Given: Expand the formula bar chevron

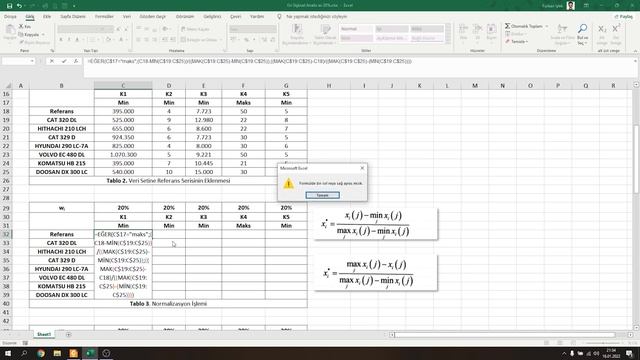Looking at the screenshot, I should (x=635, y=61).
